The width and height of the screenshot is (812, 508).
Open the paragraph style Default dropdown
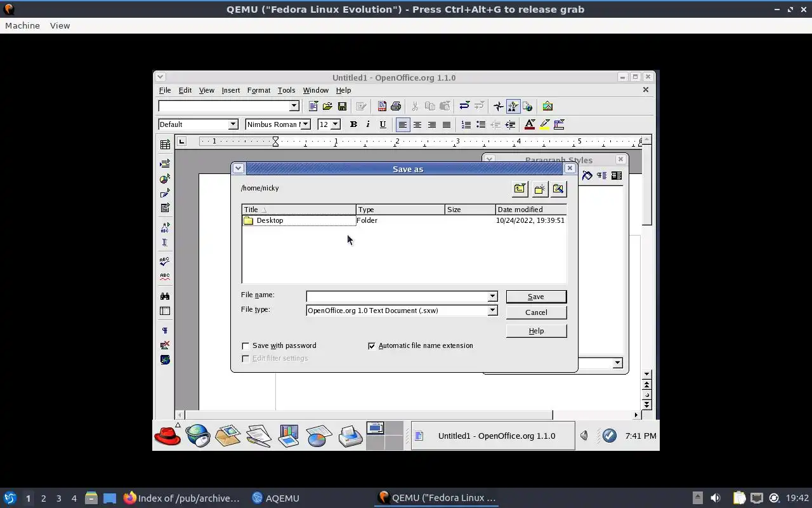pyautogui.click(x=233, y=124)
